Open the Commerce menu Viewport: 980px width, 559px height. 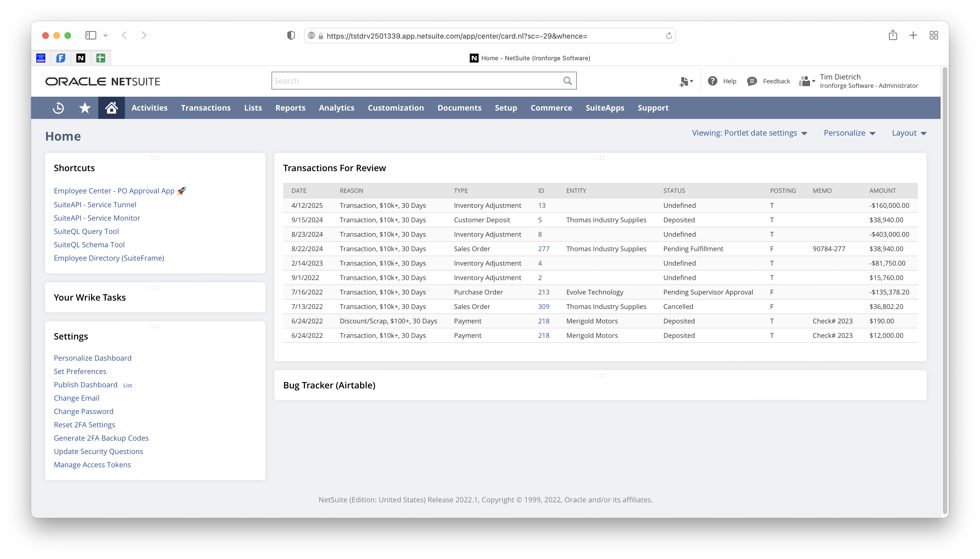click(x=551, y=108)
